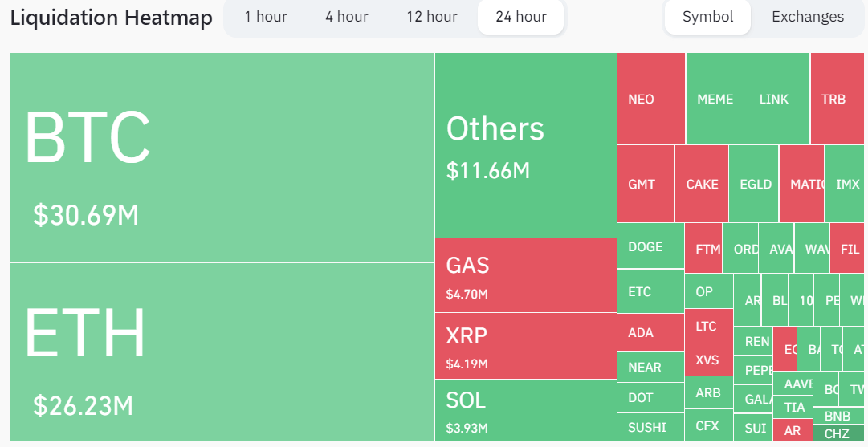Click the red NEO tile

pos(650,99)
